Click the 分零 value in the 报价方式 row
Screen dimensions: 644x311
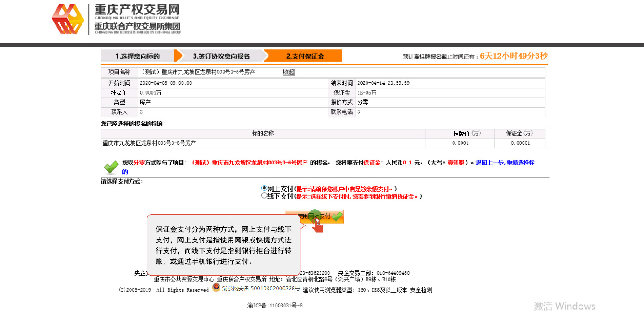(x=363, y=102)
